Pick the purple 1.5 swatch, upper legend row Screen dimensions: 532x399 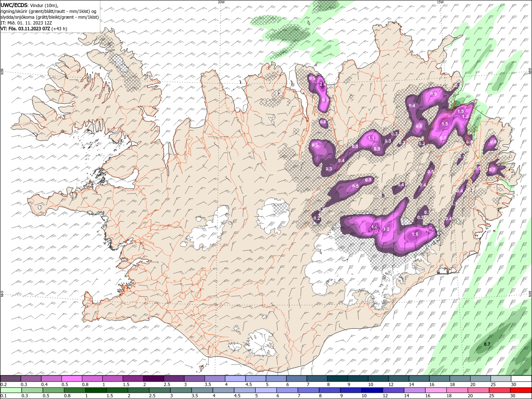pos(133,379)
